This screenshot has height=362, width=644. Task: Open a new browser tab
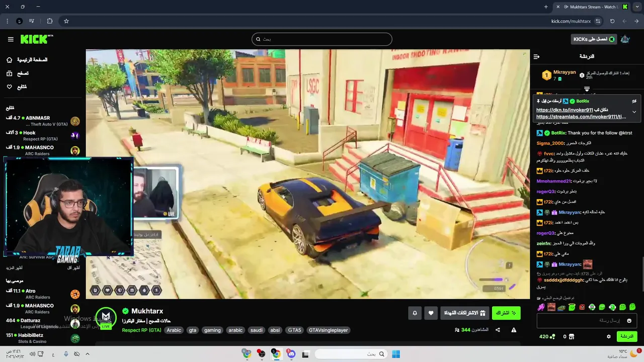tap(546, 7)
